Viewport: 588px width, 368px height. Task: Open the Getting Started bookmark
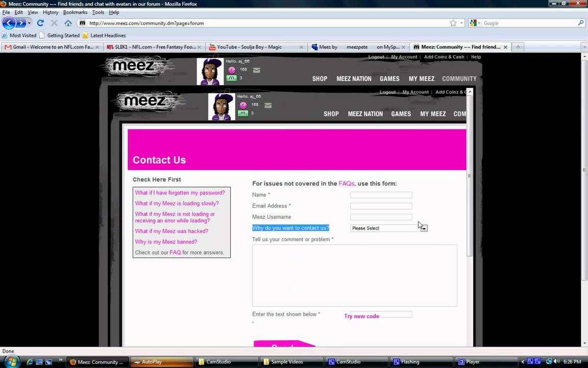pyautogui.click(x=59, y=35)
